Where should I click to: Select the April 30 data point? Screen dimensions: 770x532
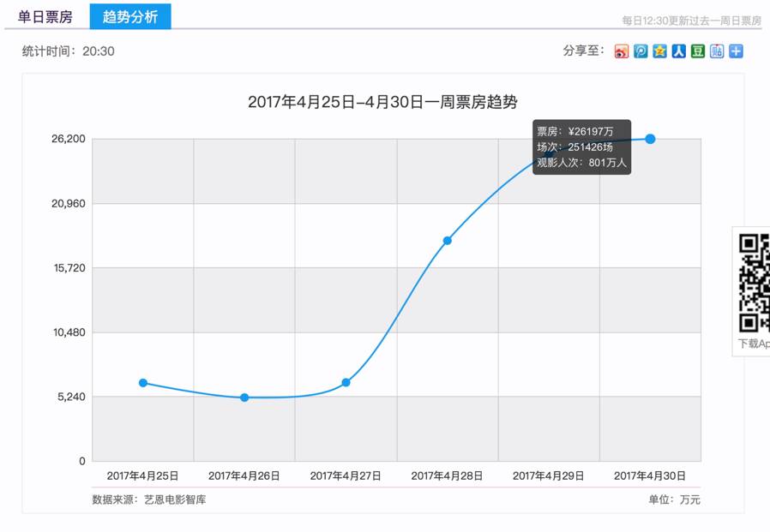point(651,138)
